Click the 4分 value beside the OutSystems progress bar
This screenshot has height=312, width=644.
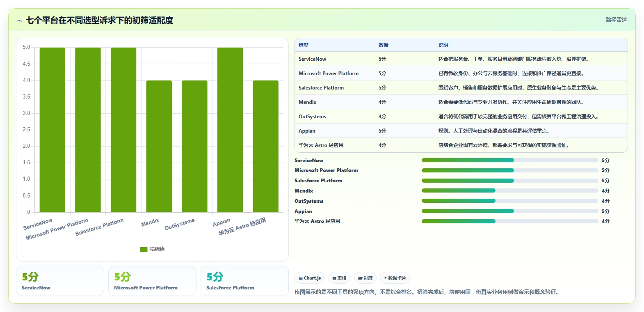[605, 201]
